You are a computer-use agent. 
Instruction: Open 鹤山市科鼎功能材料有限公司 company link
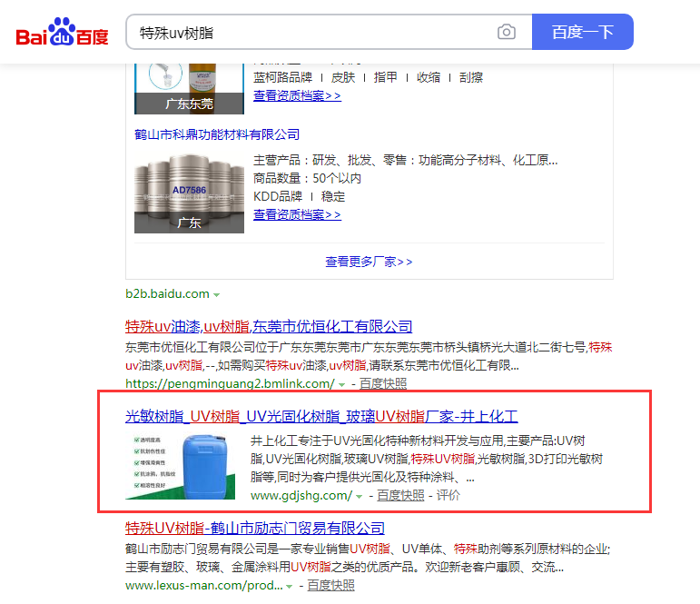[x=217, y=134]
